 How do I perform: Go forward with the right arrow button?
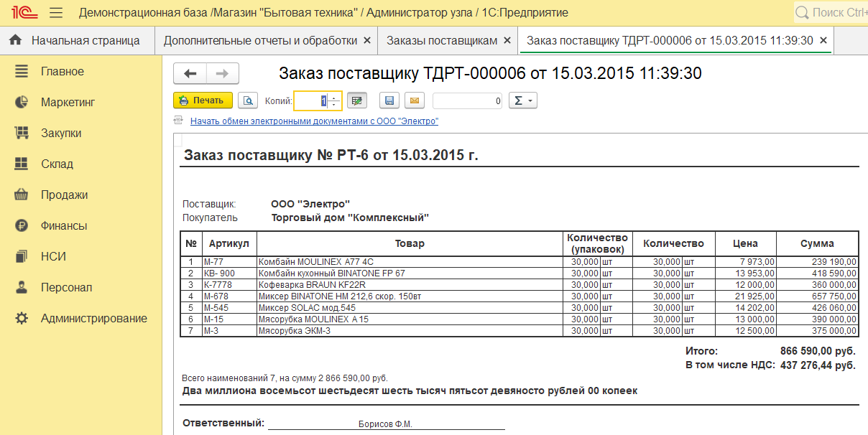(x=223, y=73)
